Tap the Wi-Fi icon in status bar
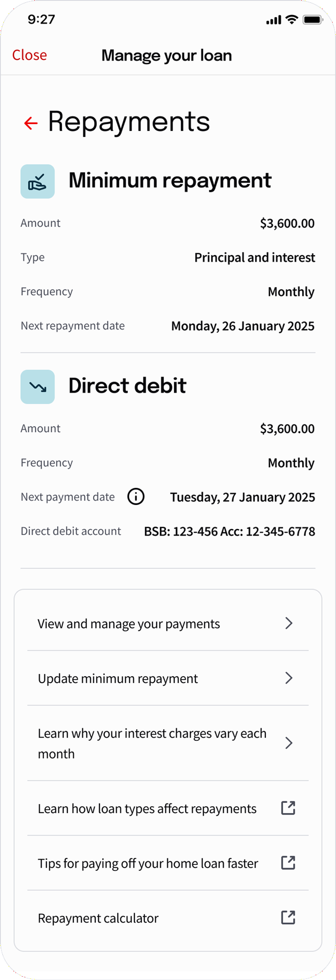Image resolution: width=336 pixels, height=980 pixels. point(292,20)
